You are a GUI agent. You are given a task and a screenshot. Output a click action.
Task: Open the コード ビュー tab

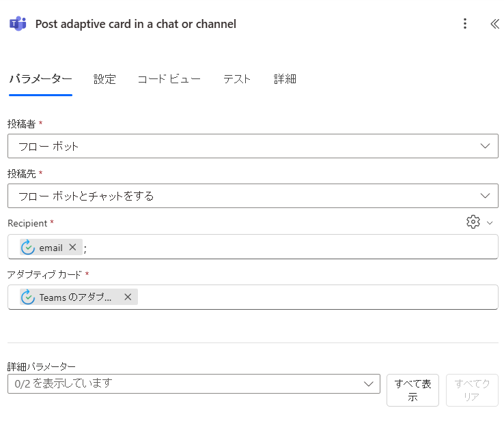[x=169, y=79]
